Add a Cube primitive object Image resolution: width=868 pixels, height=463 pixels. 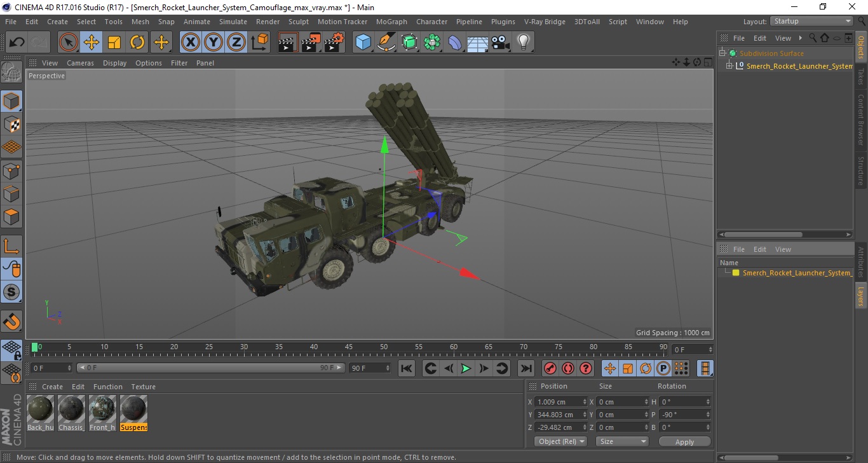pos(363,43)
